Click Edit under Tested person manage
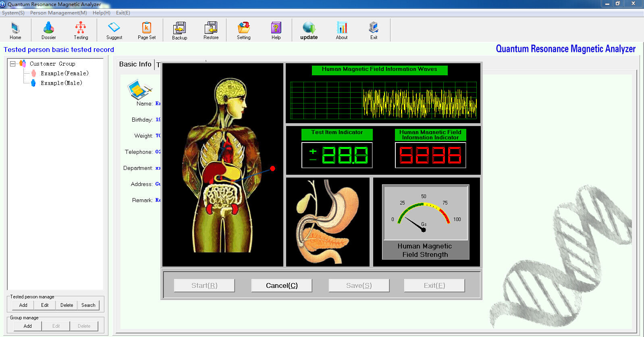This screenshot has width=644, height=337. [45, 305]
